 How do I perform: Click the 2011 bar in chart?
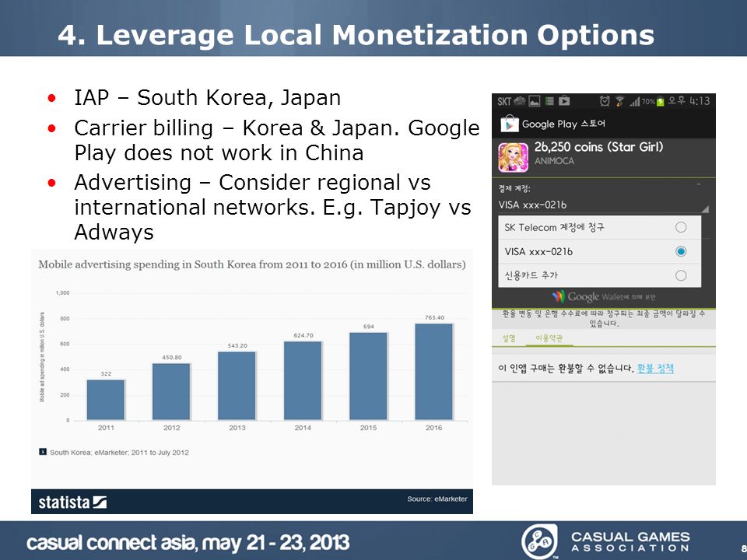pos(106,400)
